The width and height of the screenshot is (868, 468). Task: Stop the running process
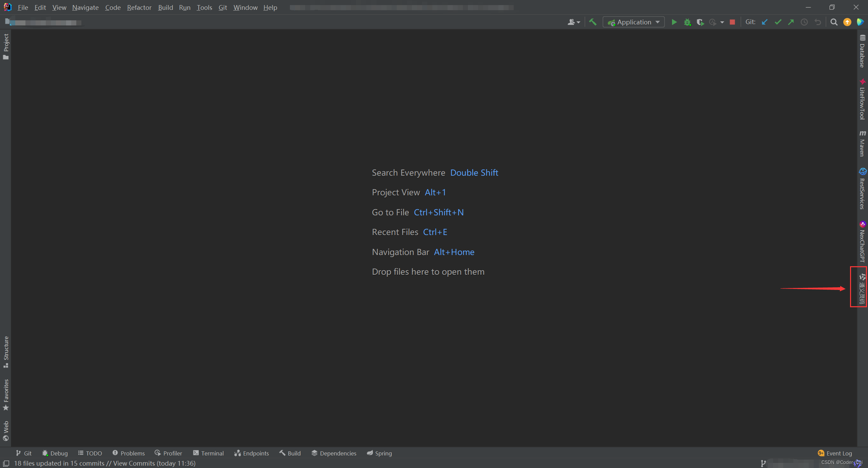[732, 22]
